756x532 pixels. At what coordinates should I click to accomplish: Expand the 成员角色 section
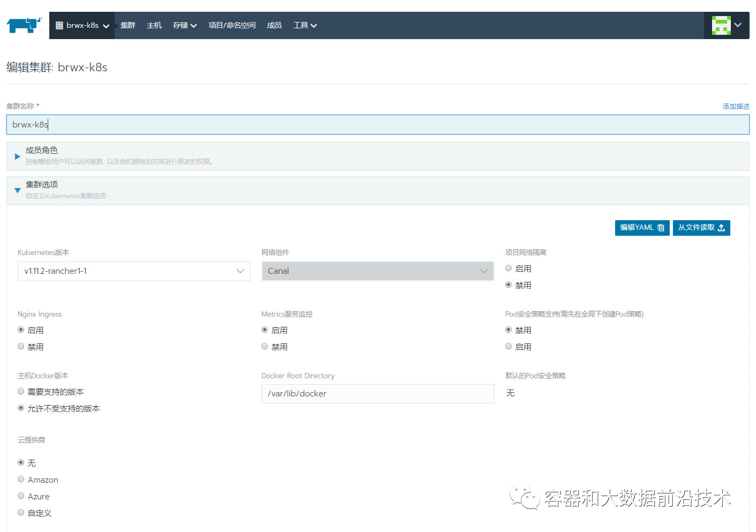[x=378, y=156]
